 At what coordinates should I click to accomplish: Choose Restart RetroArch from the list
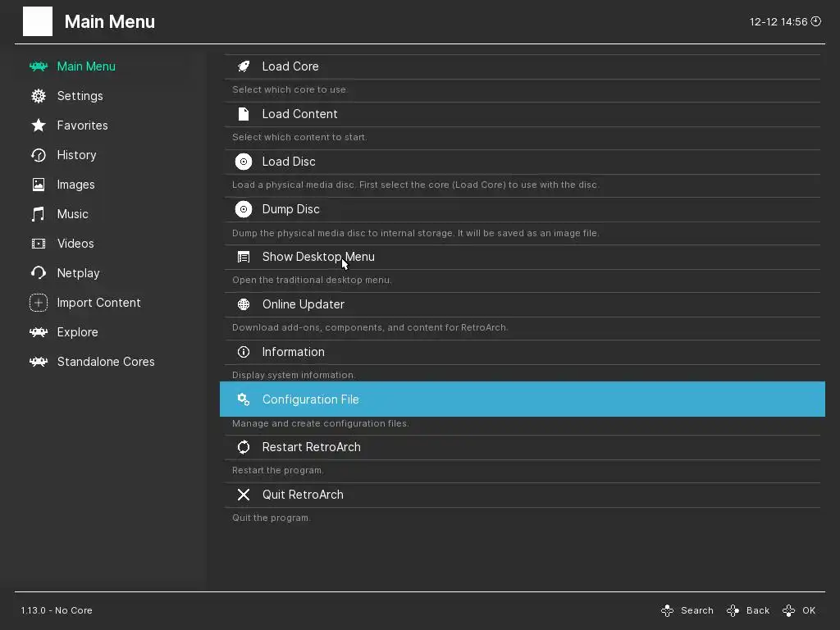311,447
